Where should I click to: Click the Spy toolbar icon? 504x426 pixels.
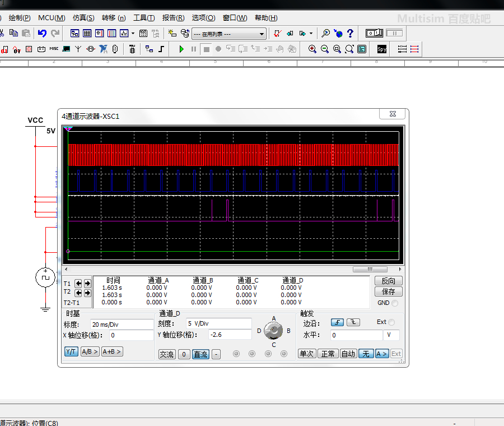tap(381, 49)
